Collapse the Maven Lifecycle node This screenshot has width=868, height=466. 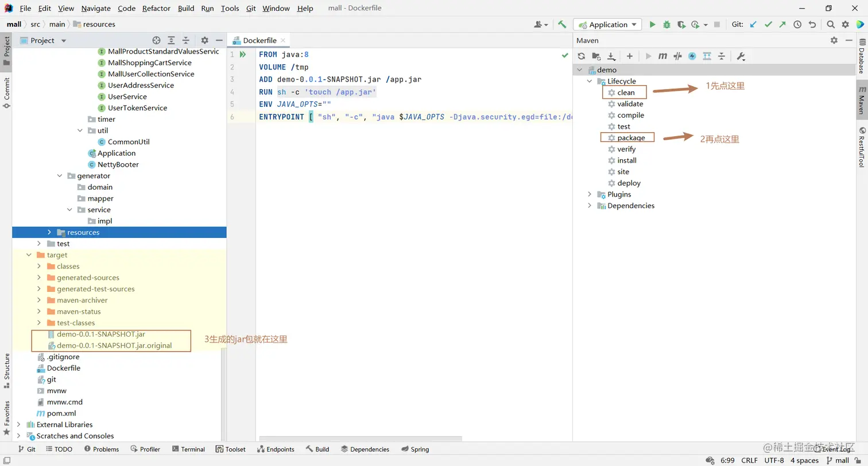click(590, 82)
